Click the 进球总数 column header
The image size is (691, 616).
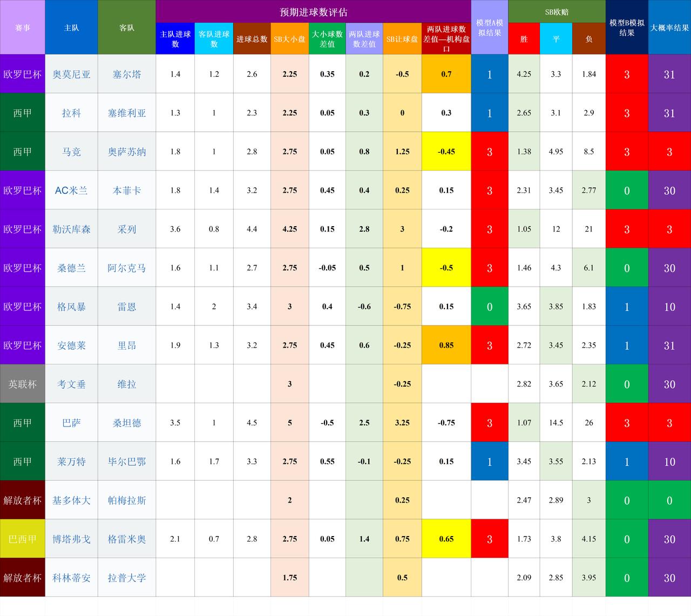point(252,39)
